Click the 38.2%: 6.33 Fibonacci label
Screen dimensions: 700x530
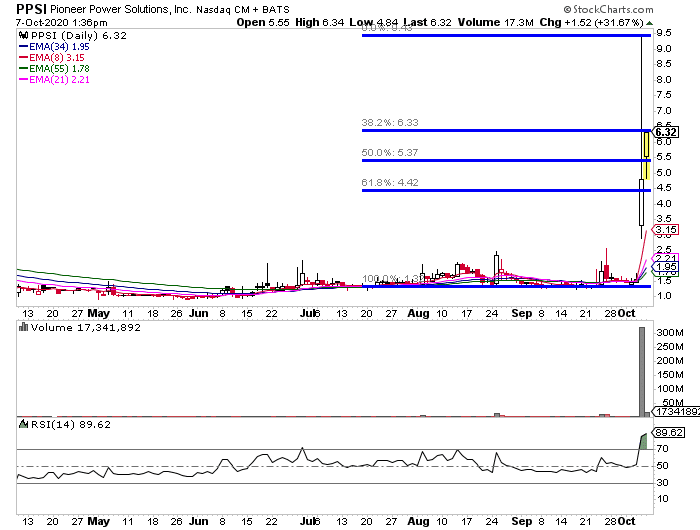(390, 122)
